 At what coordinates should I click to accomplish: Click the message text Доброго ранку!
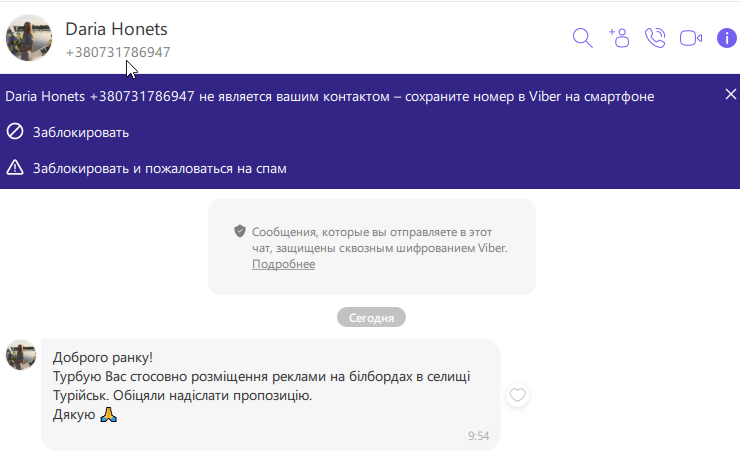tap(103, 358)
